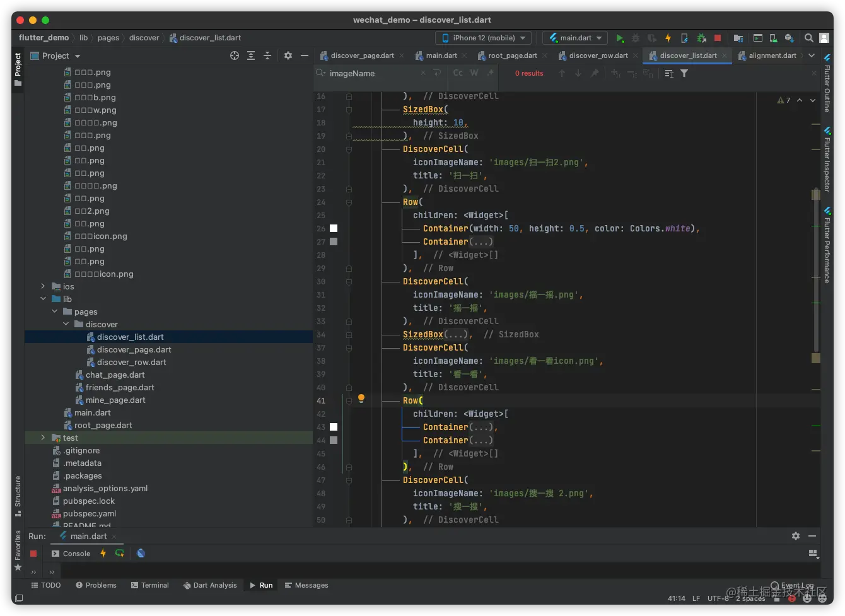845x616 pixels.
Task: Collapse the lib folder in tree
Action: tap(43, 299)
